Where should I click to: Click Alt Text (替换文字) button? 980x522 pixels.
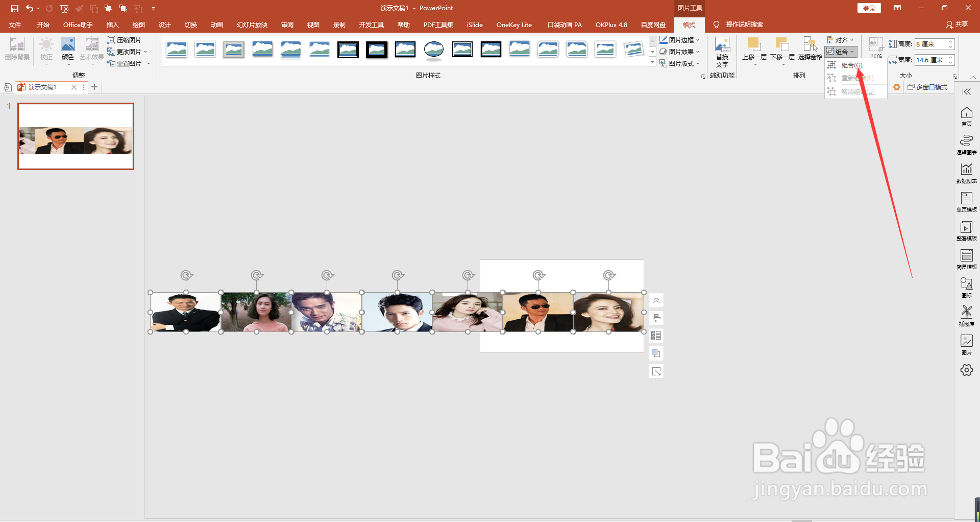tap(722, 52)
